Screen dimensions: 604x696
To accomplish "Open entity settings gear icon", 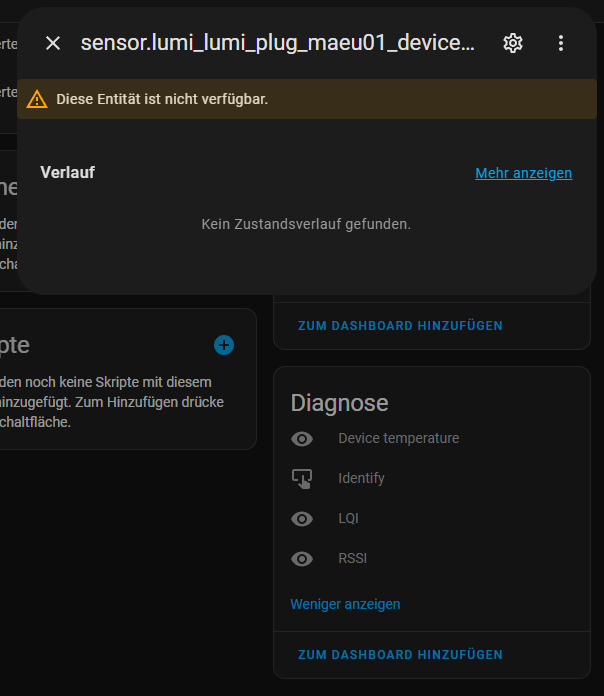I will [513, 43].
